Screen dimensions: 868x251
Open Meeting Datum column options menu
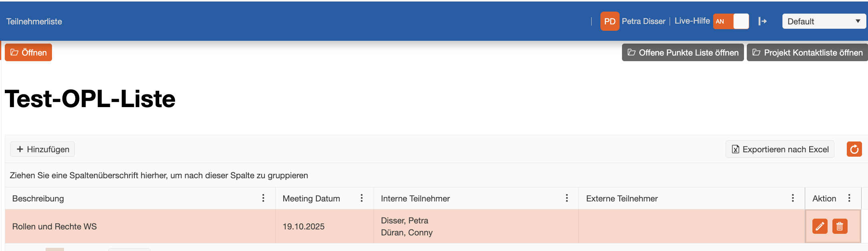(362, 198)
